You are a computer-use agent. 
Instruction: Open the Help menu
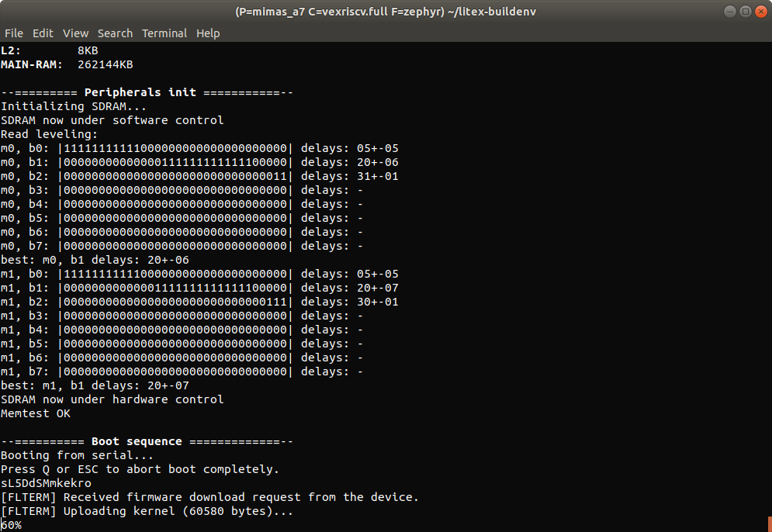[208, 33]
